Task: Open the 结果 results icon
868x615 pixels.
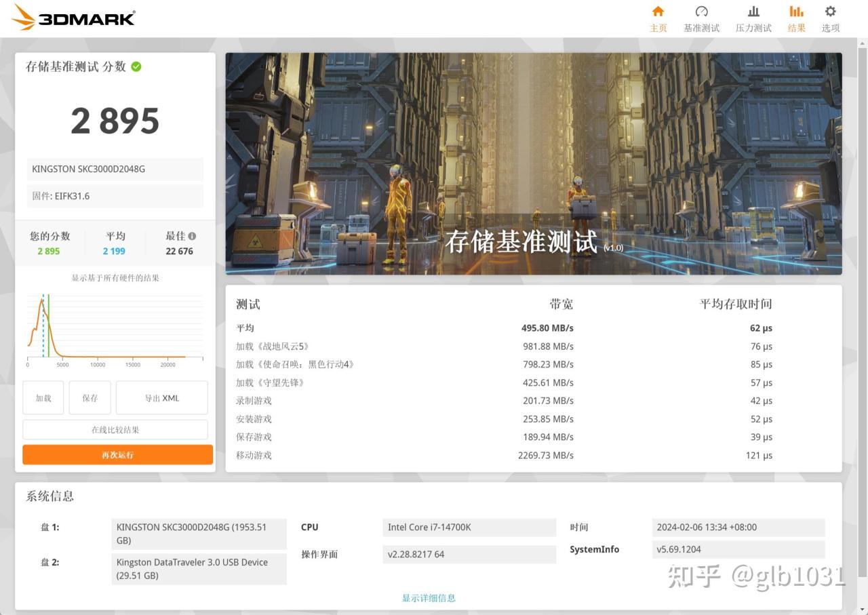Action: click(x=796, y=12)
